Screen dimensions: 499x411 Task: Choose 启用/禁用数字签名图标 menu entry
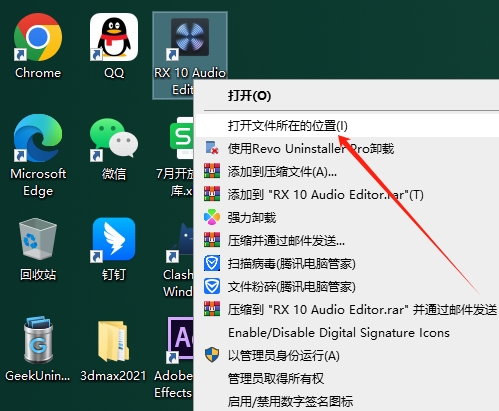click(x=346, y=401)
